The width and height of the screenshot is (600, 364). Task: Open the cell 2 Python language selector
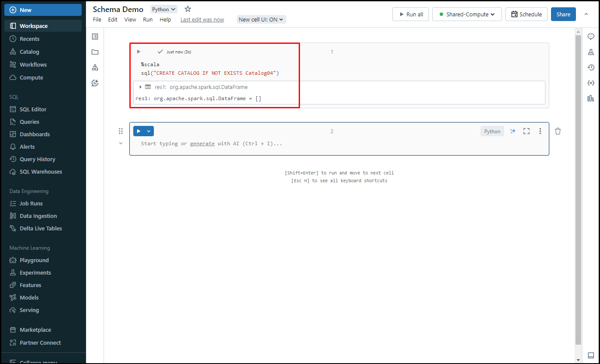[x=492, y=131]
